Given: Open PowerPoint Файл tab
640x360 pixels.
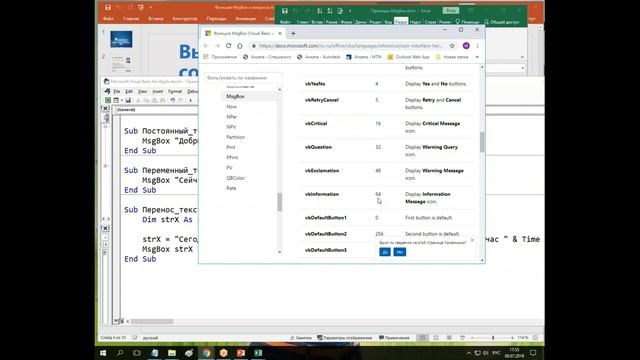Looking at the screenshot, I should [108, 19].
